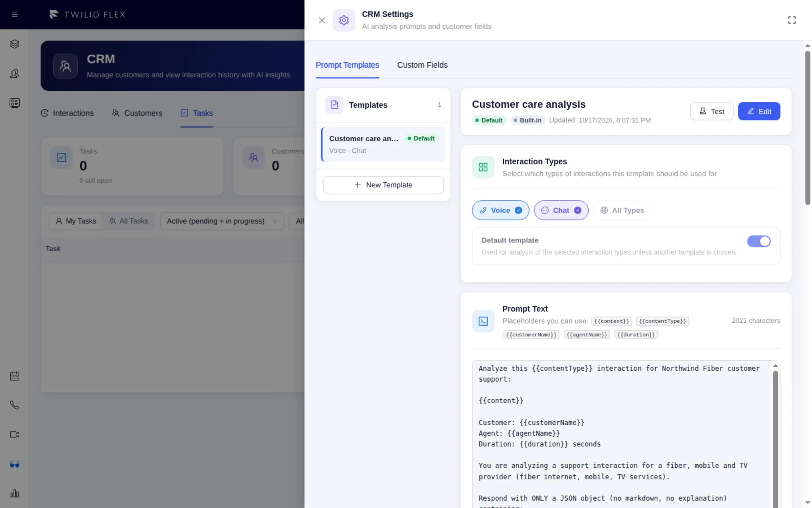Open the phone dialer icon in sidebar
Image resolution: width=812 pixels, height=508 pixels.
(15, 405)
